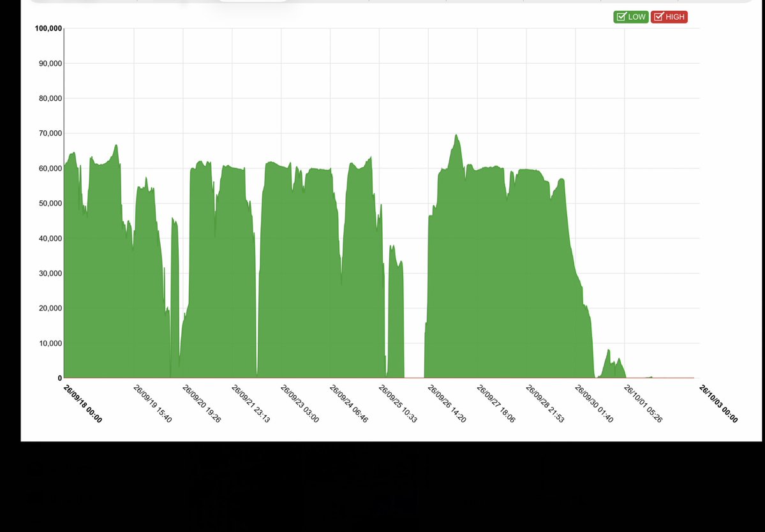
Task: Click the 100,000 y-axis label
Action: [x=48, y=28]
